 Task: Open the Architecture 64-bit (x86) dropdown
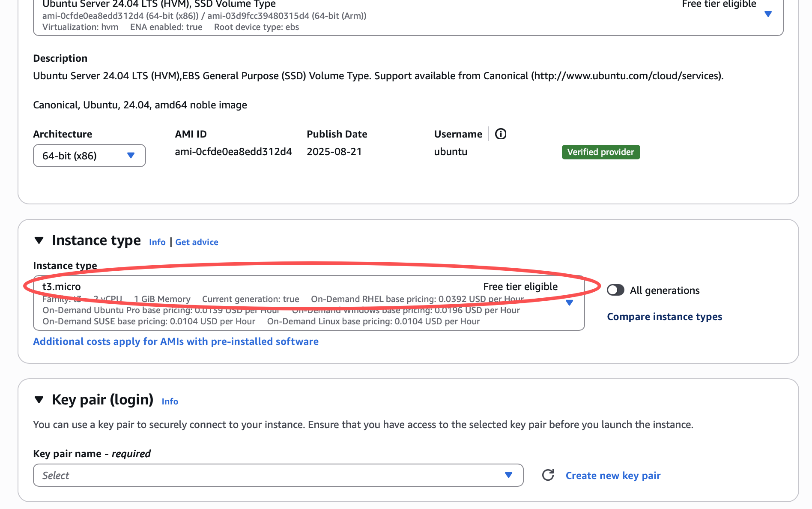89,156
